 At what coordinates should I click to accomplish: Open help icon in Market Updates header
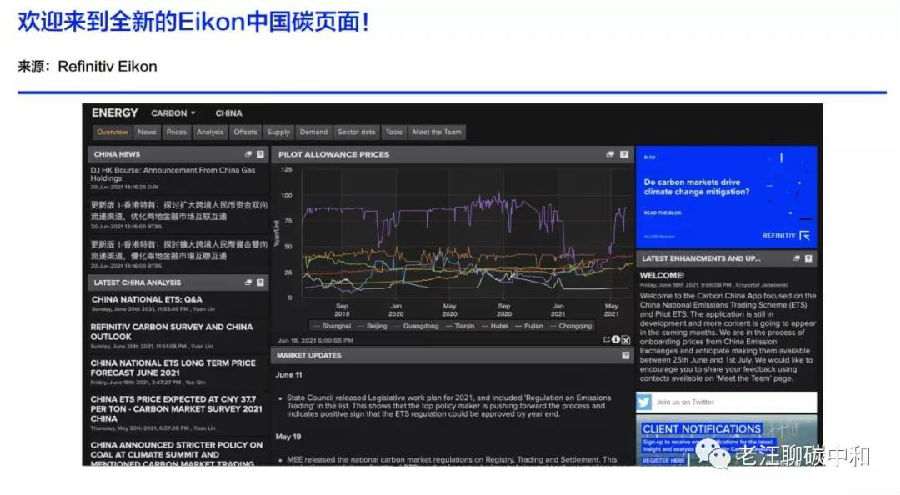click(x=625, y=355)
